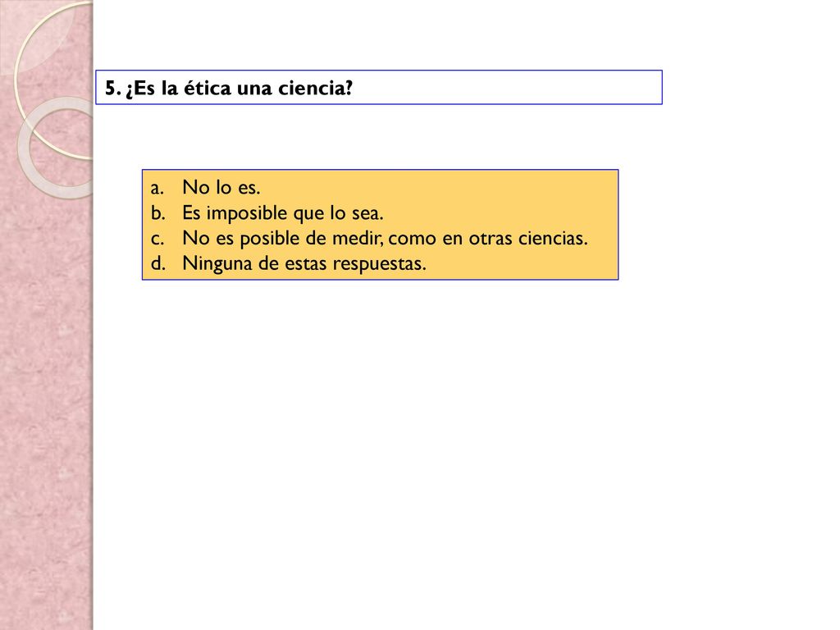Viewport: 840px width, 630px height.
Task: Click the letter label "d."
Action: (x=158, y=263)
